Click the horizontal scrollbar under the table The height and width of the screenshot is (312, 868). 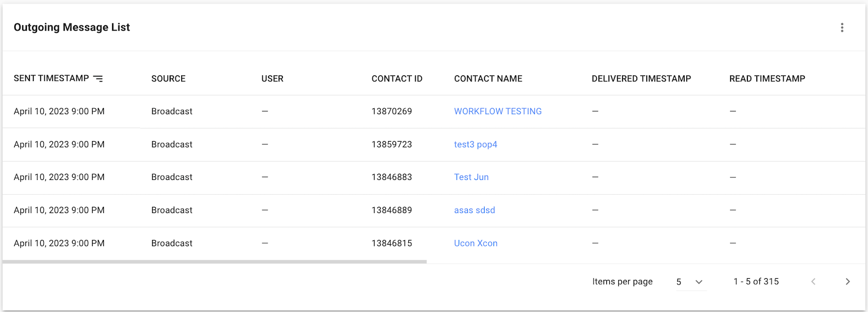click(214, 261)
